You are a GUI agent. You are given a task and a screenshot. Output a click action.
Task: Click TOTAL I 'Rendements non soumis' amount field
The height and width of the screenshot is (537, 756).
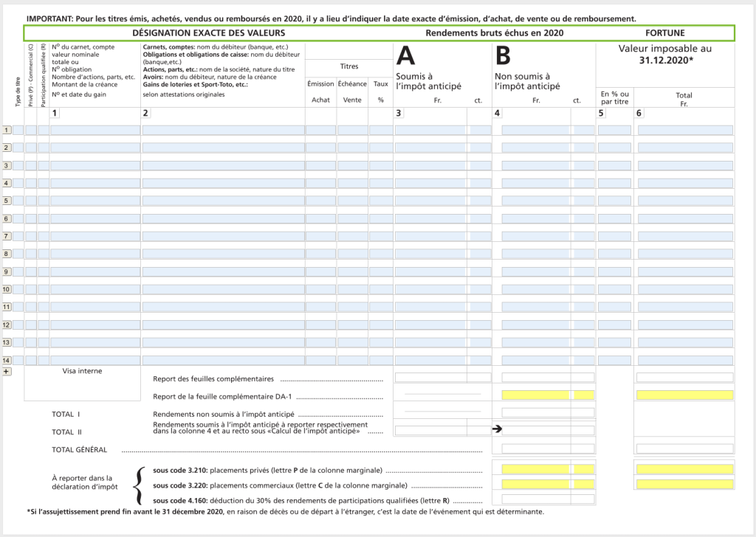(536, 413)
